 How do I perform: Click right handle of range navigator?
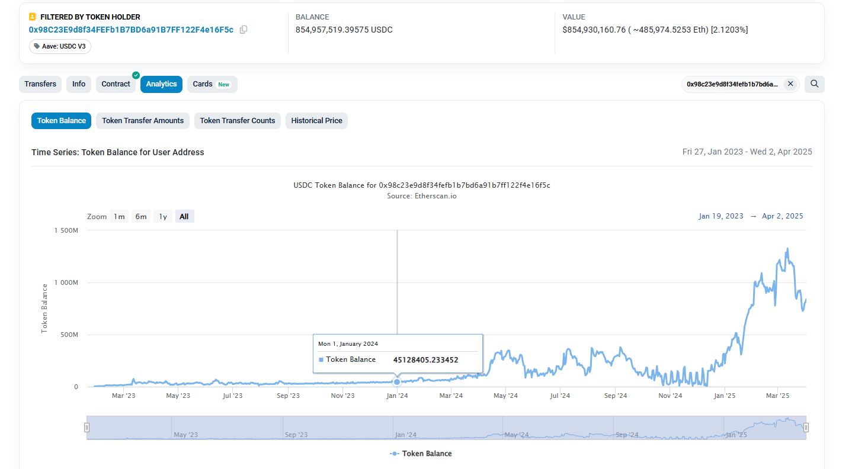[x=806, y=428]
